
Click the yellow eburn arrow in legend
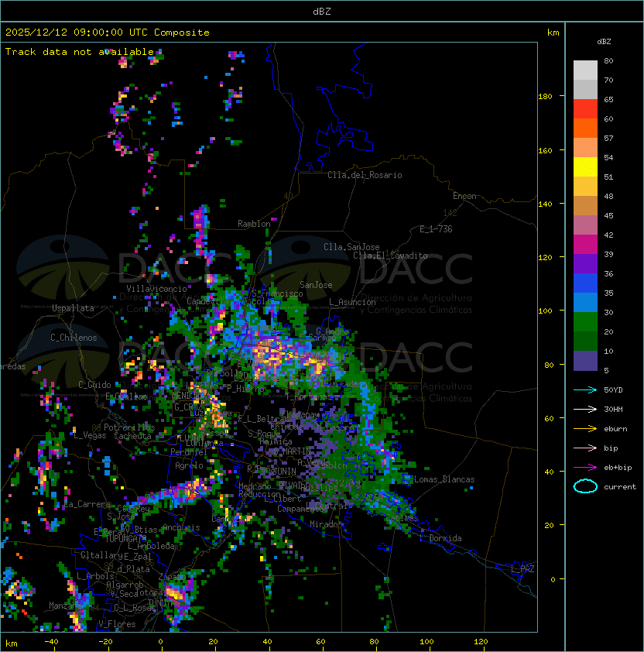[585, 429]
